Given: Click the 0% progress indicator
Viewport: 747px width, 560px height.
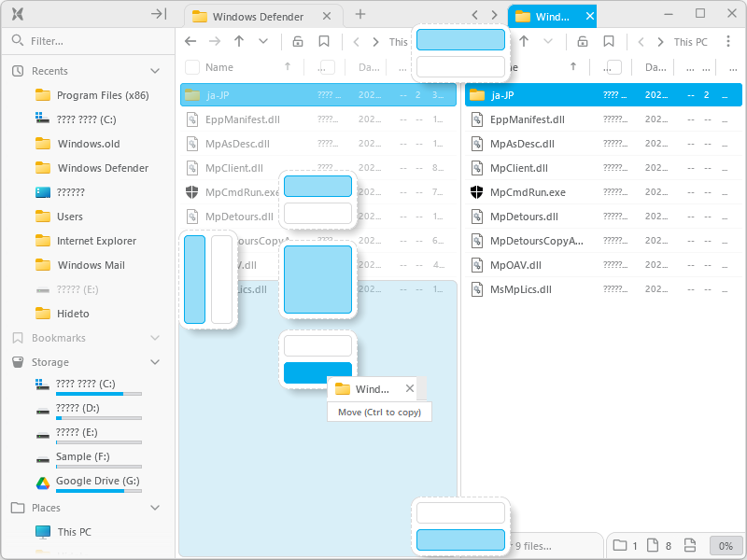Looking at the screenshot, I should (x=726, y=546).
